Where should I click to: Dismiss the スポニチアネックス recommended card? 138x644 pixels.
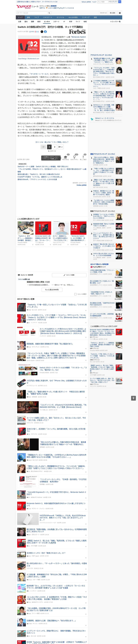[68, 245]
